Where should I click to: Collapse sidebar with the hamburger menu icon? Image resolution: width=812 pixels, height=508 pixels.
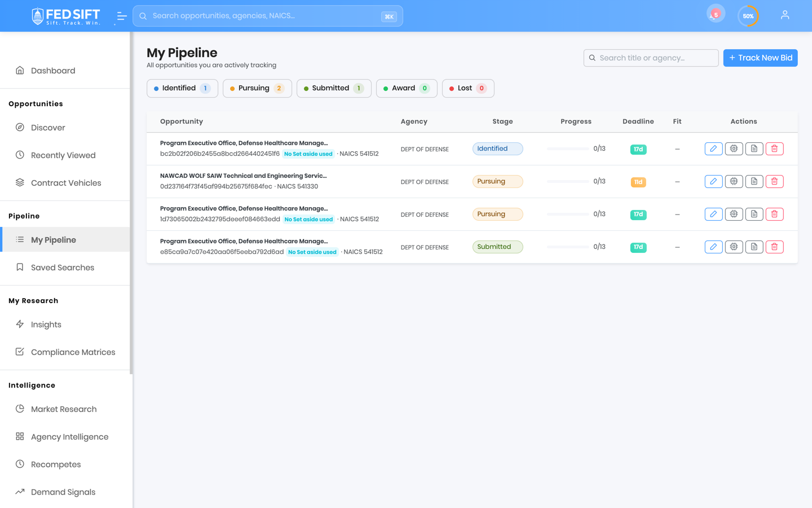point(121,16)
